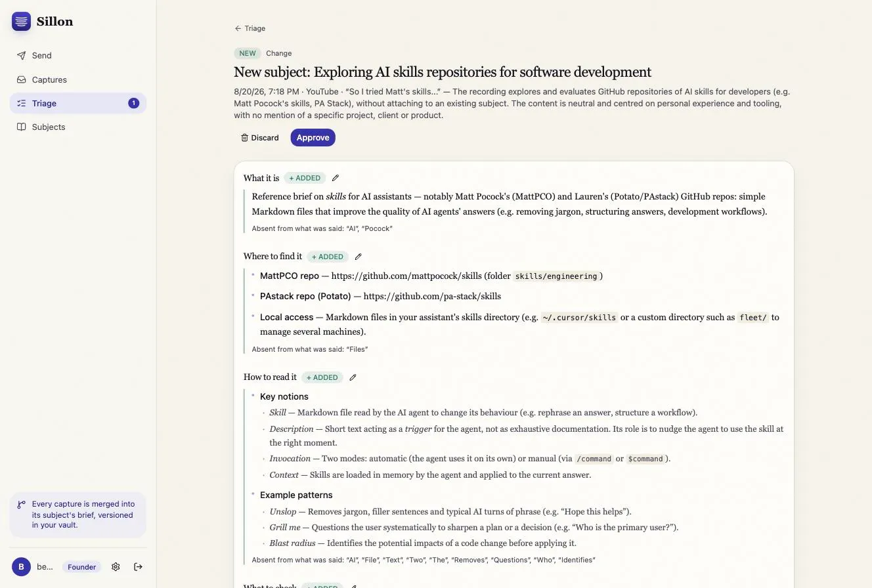Click the "How to read it" heading
Viewport: 872px width, 588px height.
click(270, 377)
